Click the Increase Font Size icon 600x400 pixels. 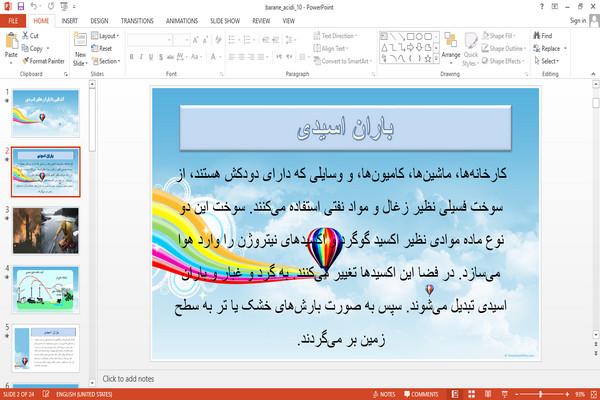(x=196, y=39)
